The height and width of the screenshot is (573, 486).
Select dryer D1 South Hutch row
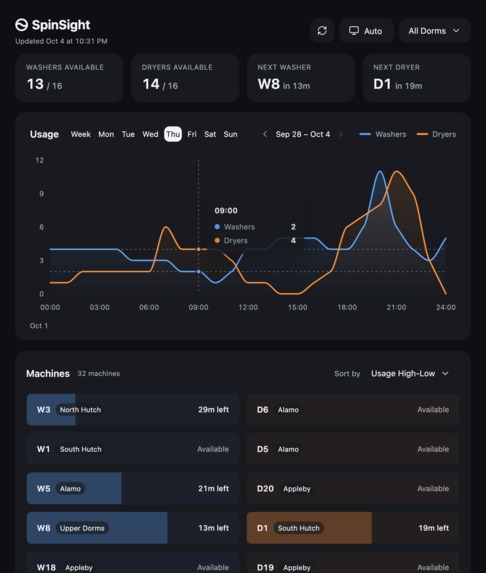353,528
